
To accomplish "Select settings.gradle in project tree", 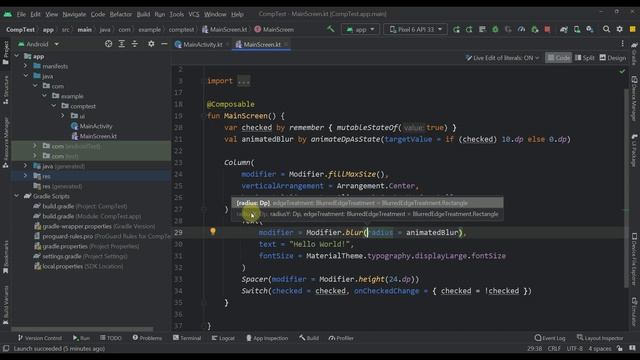I will (80, 256).
